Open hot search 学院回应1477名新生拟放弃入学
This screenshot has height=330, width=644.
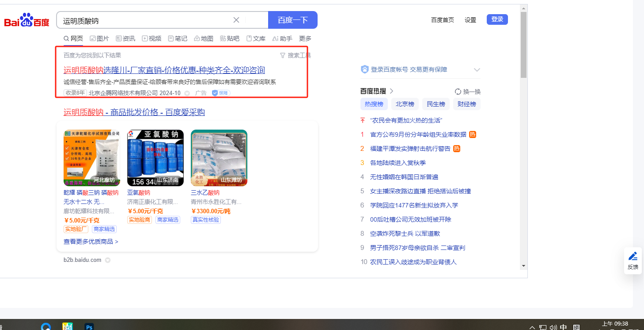(x=414, y=205)
